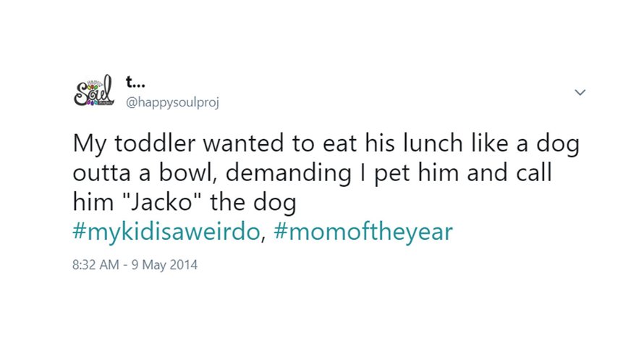Click the word "toddler" in the tweet
The image size is (644, 347).
pyautogui.click(x=155, y=143)
